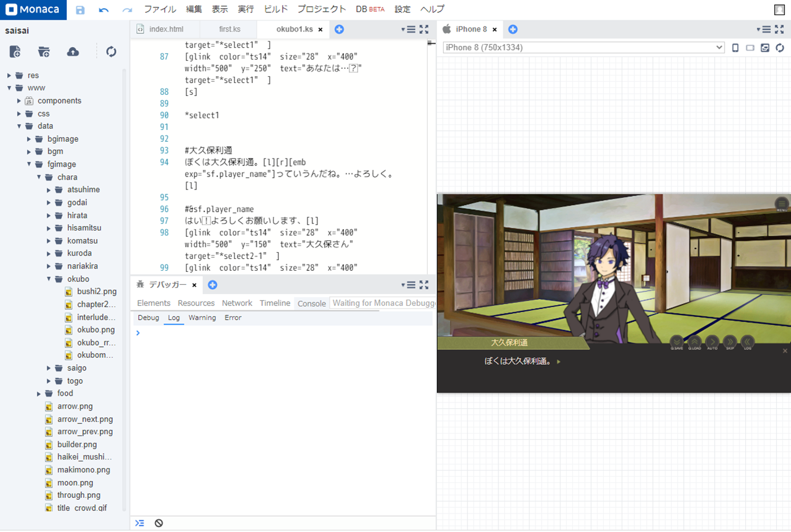Viewport: 791px width, 532px height.
Task: Click the Save icon in Monaca toolbar
Action: pos(80,10)
